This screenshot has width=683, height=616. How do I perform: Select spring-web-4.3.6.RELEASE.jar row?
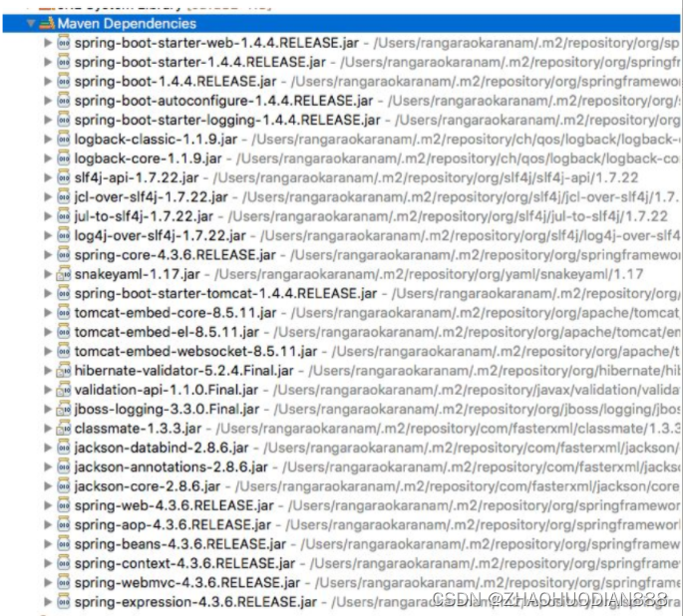click(x=341, y=505)
